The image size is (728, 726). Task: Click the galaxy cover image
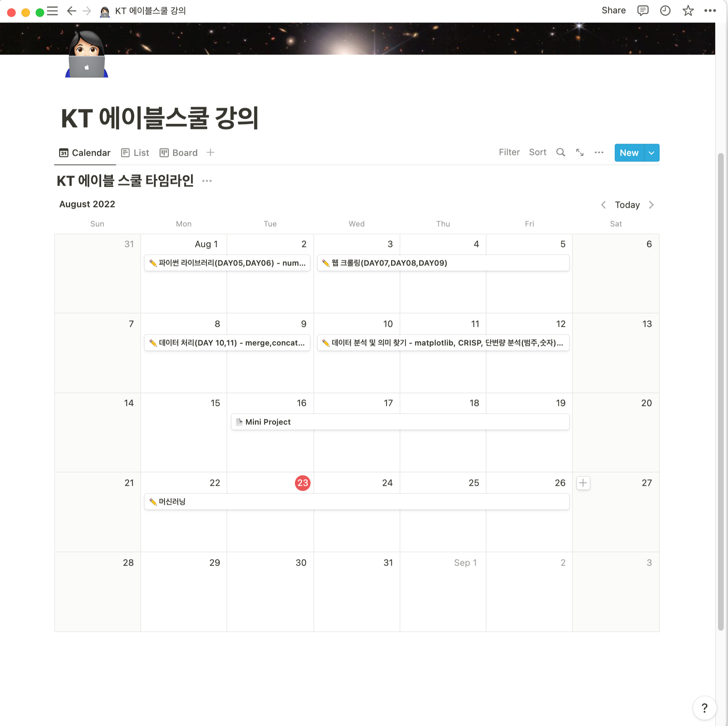tap(357, 38)
